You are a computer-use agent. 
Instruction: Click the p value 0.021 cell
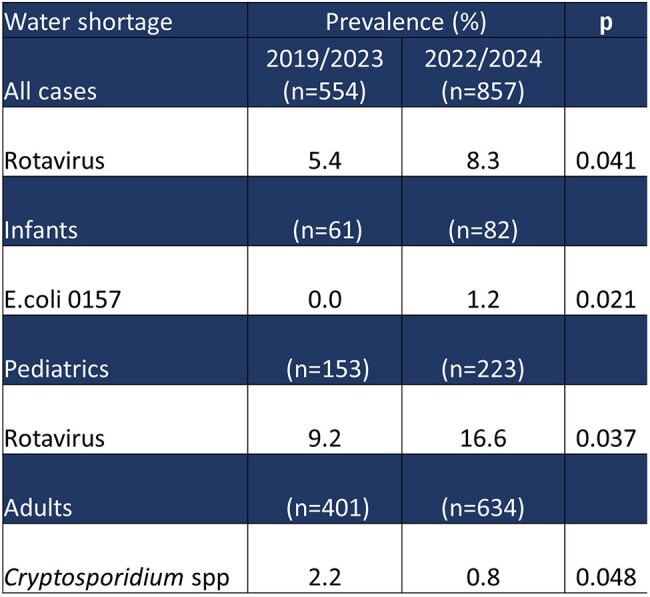606,281
